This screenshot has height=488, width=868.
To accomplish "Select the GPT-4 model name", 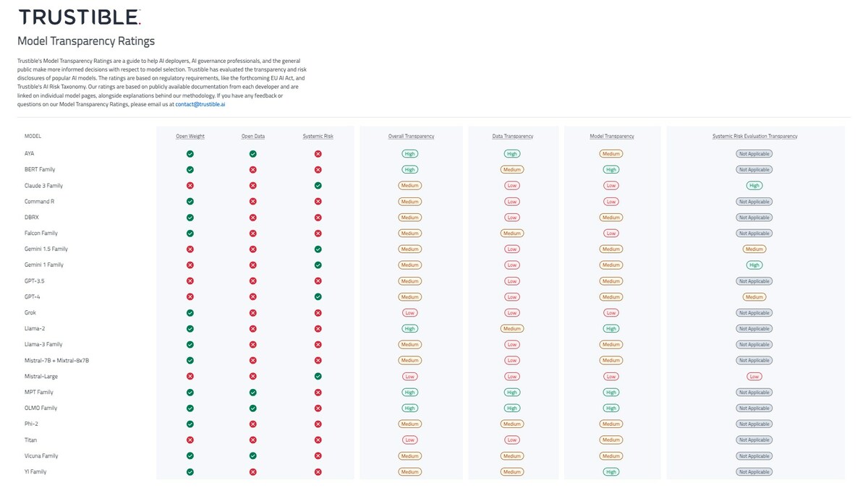I will point(31,297).
